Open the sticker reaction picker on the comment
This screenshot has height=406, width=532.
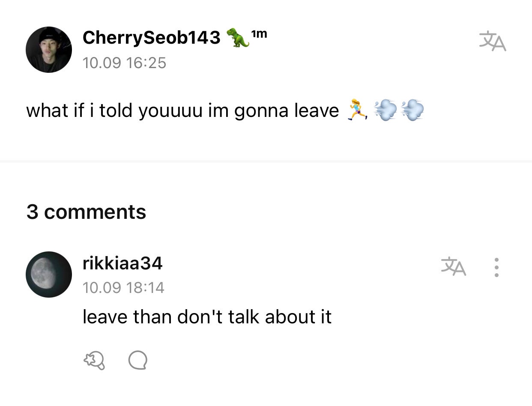(x=94, y=361)
